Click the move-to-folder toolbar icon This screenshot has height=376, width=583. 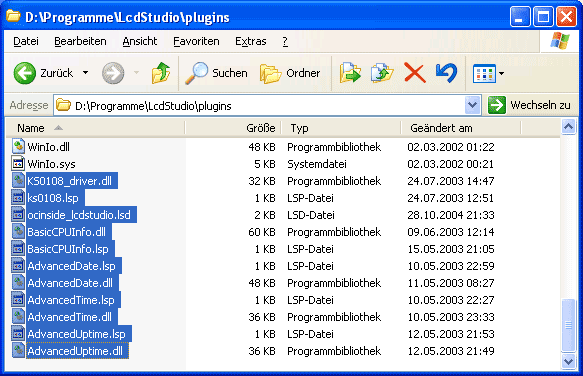click(350, 73)
